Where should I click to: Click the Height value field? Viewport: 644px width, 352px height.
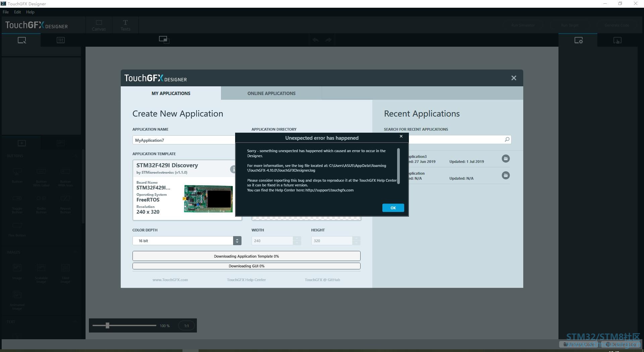pyautogui.click(x=332, y=241)
